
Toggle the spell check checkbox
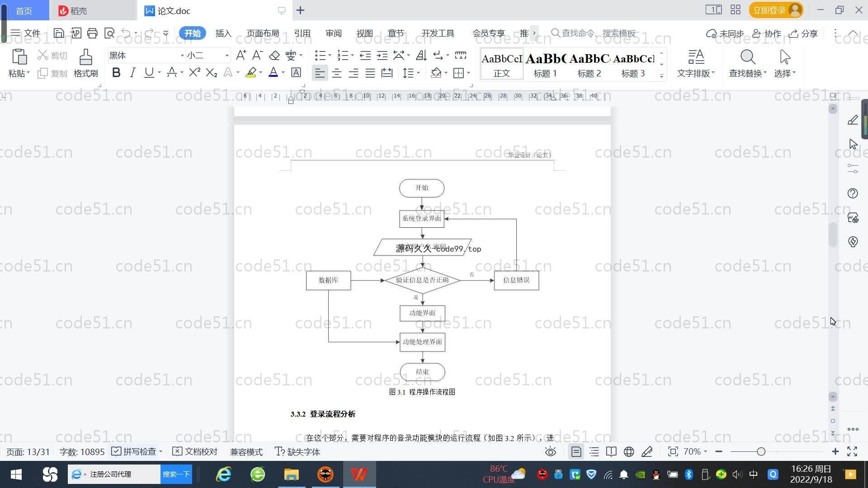point(116,451)
